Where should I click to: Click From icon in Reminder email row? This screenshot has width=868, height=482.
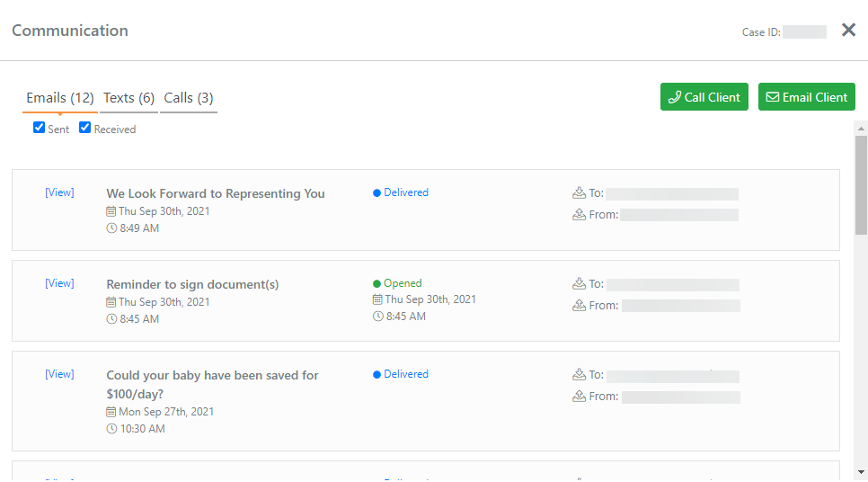click(579, 306)
